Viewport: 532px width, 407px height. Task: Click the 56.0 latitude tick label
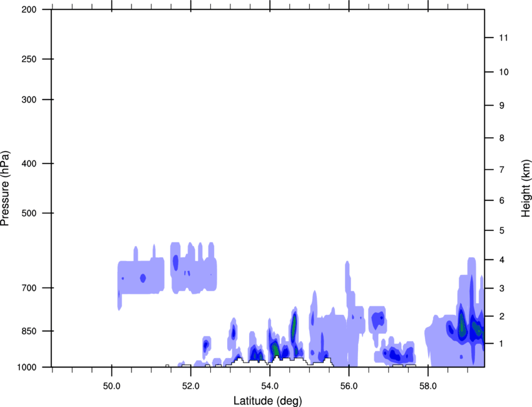(x=349, y=386)
